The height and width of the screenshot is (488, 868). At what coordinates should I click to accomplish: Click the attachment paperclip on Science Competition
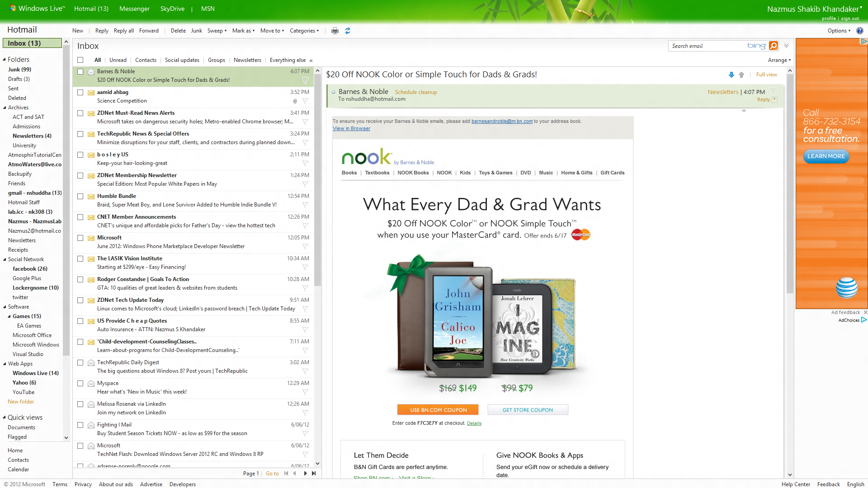295,101
